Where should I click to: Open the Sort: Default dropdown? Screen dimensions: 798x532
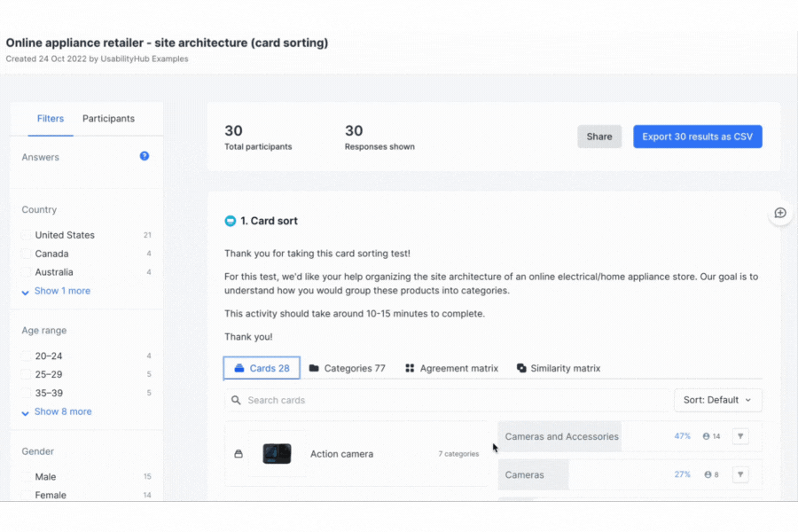pos(717,400)
